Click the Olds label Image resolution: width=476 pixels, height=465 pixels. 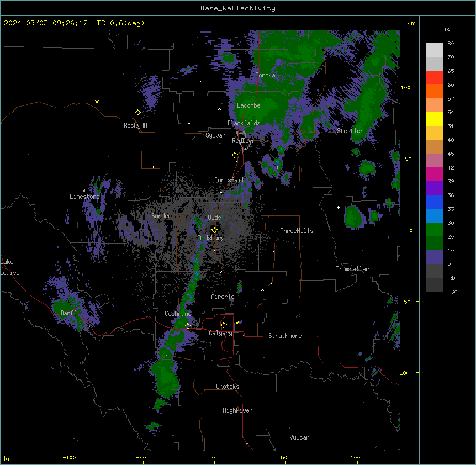214,218
